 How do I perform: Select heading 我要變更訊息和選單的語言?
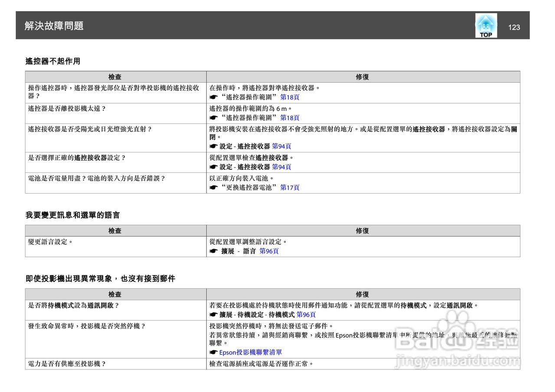tap(73, 215)
